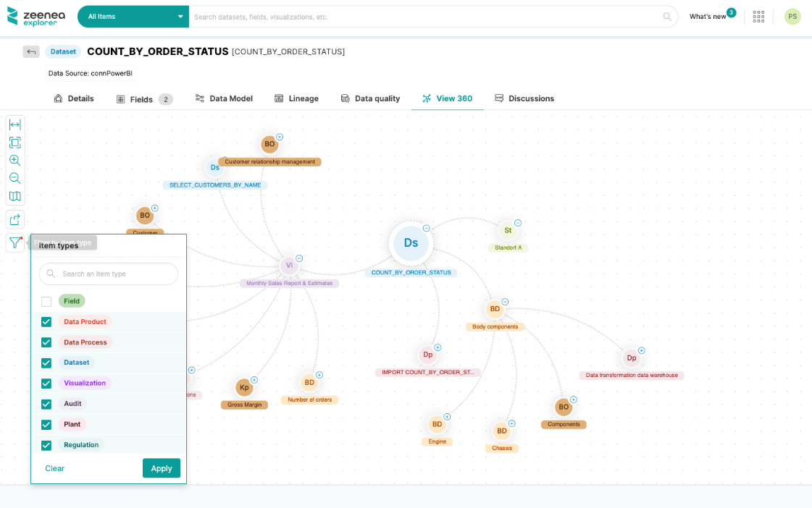Expand the Gross Margin Kp node
The image size is (812, 508).
coord(254,380)
